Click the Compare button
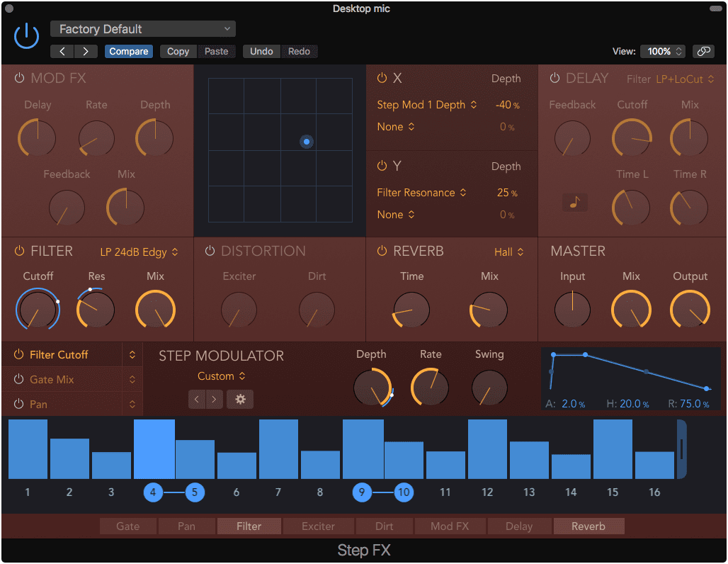This screenshot has height=564, width=728. [128, 51]
